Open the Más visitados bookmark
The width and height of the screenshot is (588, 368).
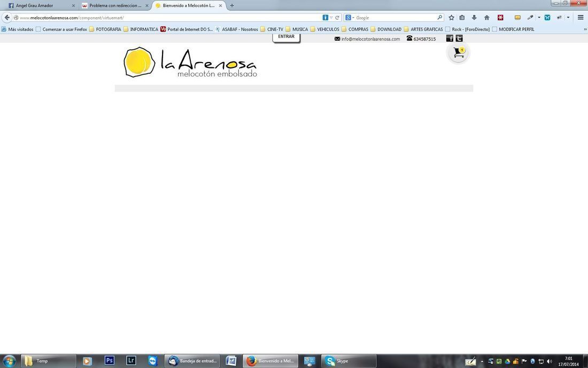[x=17, y=29]
